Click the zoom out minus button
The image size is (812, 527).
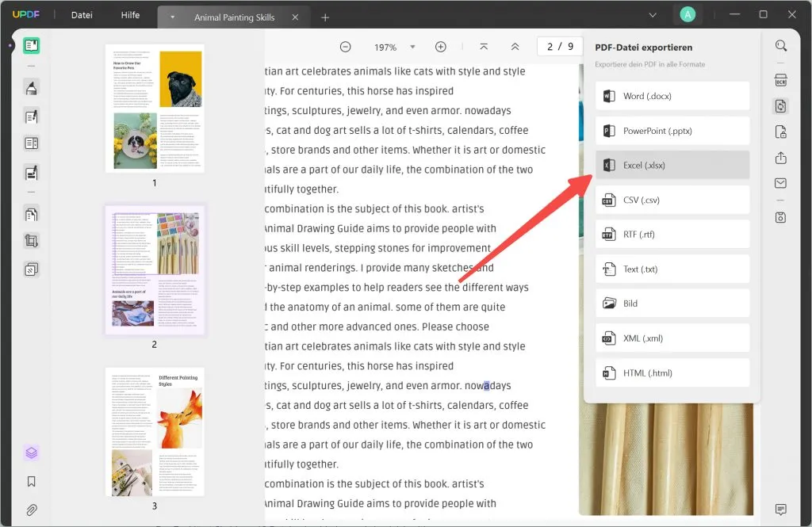(346, 48)
